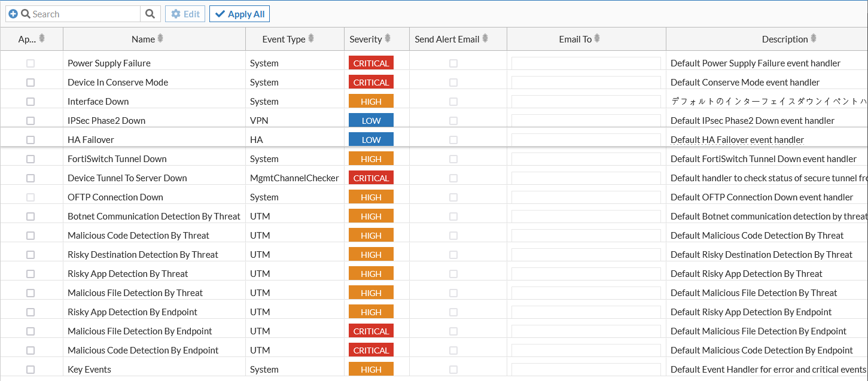Check the row checkbox for HA Failover

[x=31, y=139]
